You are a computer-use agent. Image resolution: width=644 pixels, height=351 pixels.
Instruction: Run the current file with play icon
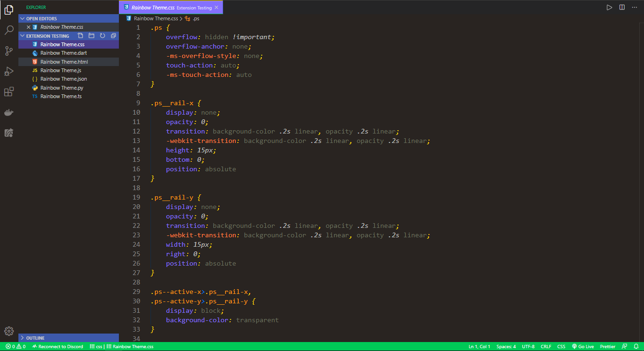click(609, 8)
